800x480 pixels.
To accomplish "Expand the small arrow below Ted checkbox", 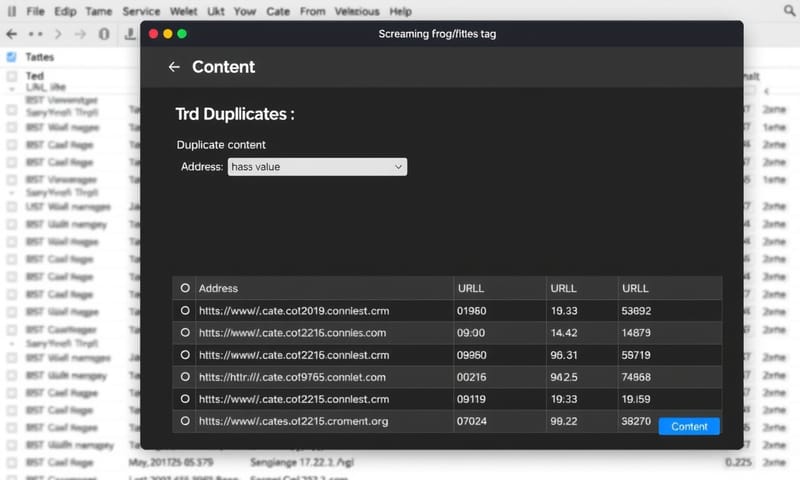I will click(x=11, y=88).
